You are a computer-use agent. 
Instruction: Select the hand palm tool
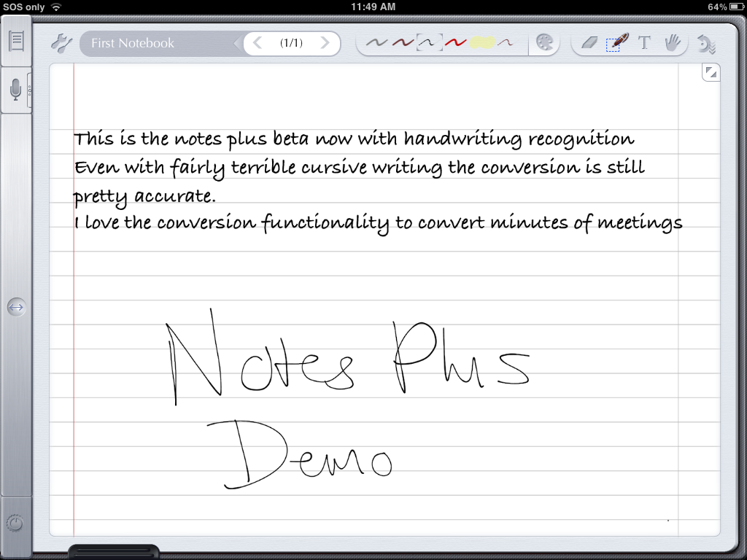coord(672,42)
